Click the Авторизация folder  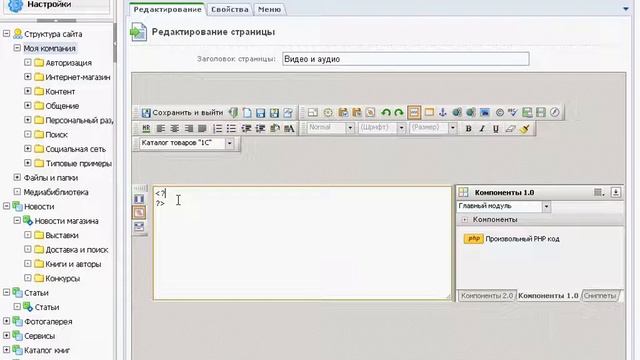tap(68, 63)
